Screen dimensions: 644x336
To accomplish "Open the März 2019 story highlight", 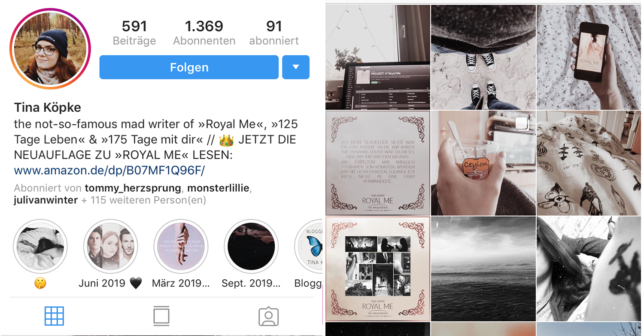I will coord(181,247).
